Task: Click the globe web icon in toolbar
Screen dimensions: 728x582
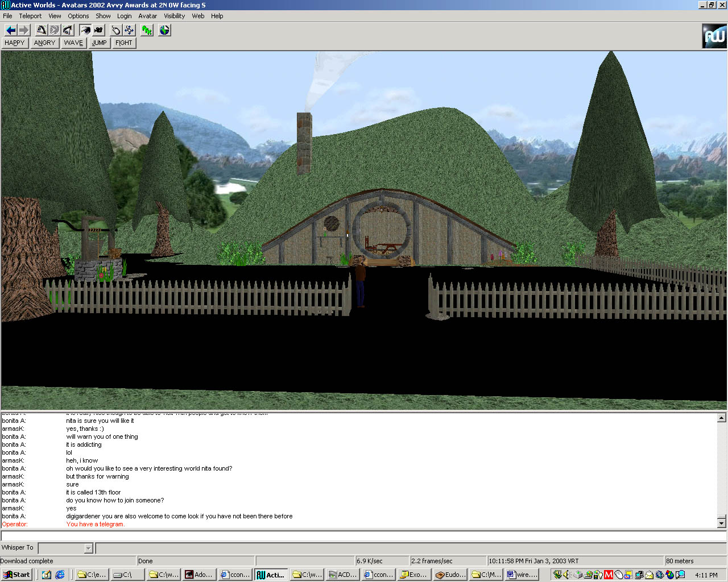Action: pos(164,30)
